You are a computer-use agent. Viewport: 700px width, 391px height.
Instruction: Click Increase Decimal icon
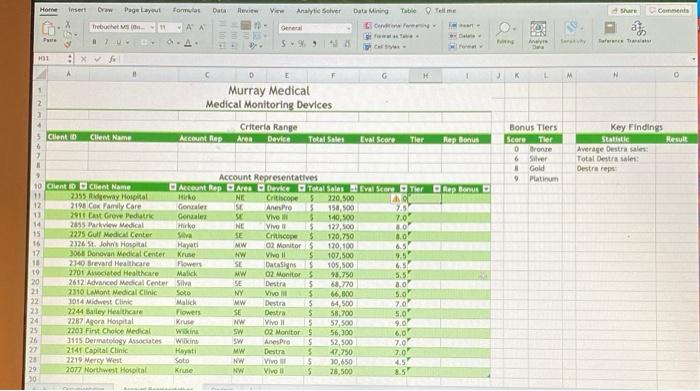pos(333,44)
